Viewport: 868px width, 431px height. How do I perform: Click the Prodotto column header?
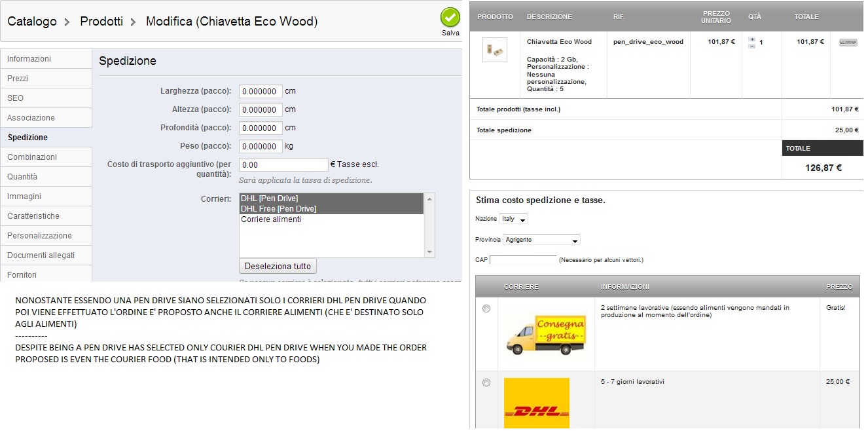tap(496, 17)
